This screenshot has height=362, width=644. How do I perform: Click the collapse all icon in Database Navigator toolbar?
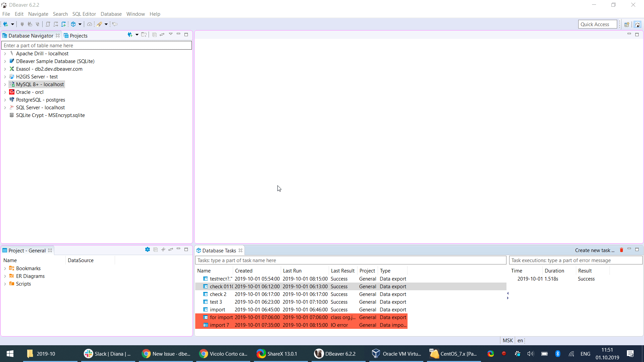click(154, 35)
